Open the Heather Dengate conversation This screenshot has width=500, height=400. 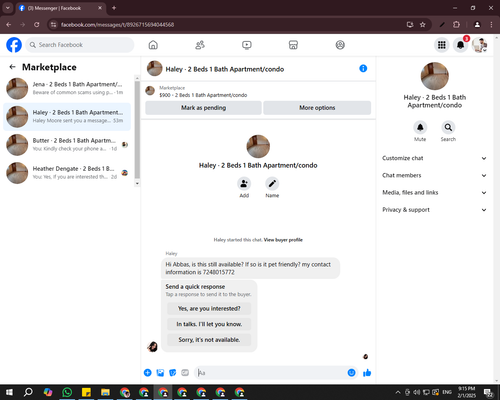67,173
